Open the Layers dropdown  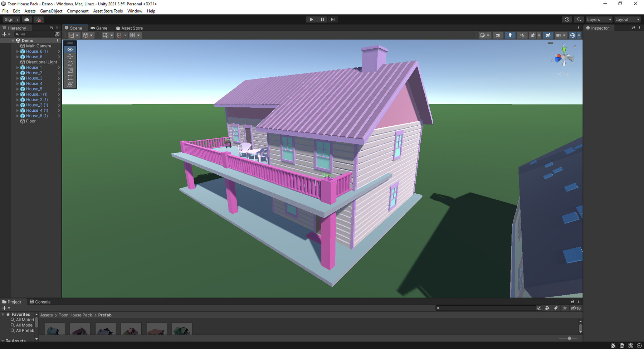click(599, 19)
